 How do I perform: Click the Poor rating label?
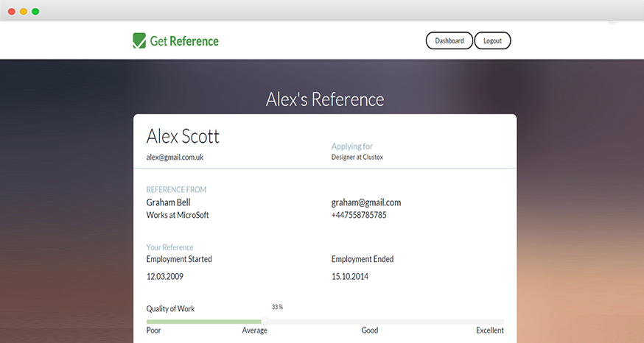pos(153,330)
